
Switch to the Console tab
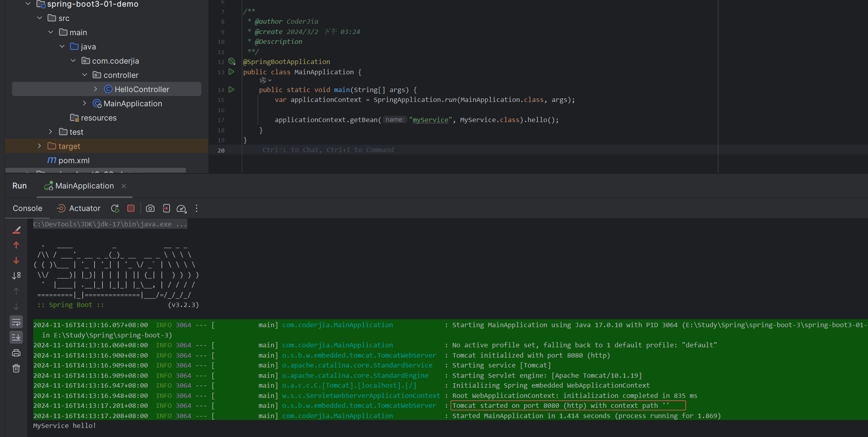tap(27, 208)
